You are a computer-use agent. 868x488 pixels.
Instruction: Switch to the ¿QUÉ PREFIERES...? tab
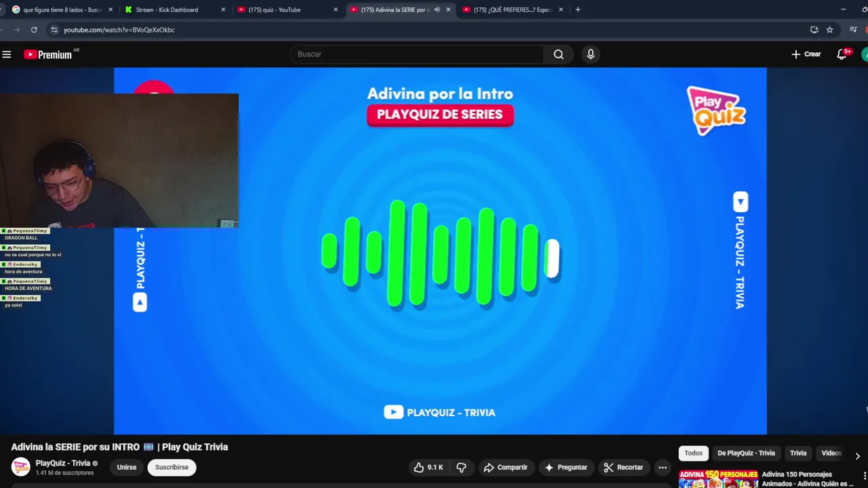point(513,9)
